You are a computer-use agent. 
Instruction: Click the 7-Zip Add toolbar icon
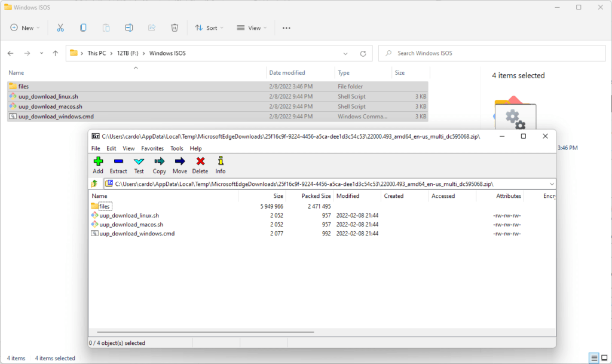pos(98,164)
